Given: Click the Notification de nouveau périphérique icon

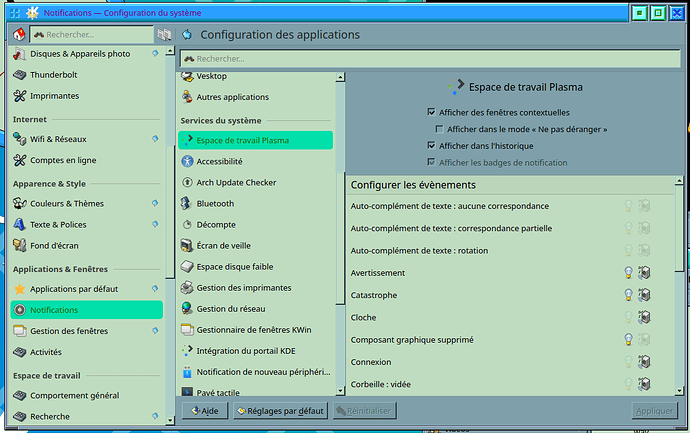Looking at the screenshot, I should 187,372.
